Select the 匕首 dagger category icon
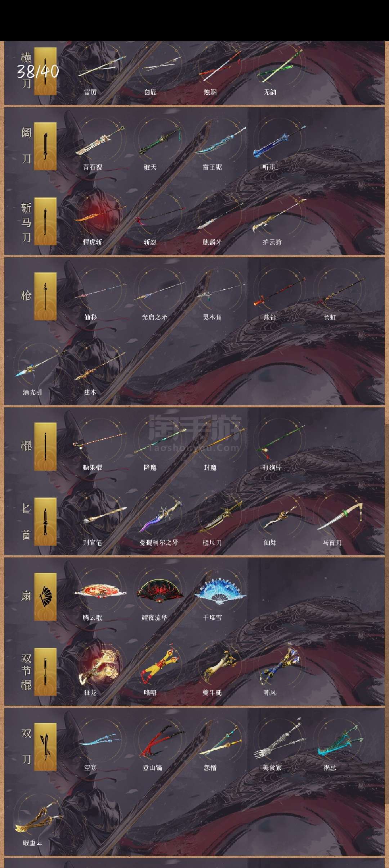The height and width of the screenshot is (868, 389). [x=45, y=522]
